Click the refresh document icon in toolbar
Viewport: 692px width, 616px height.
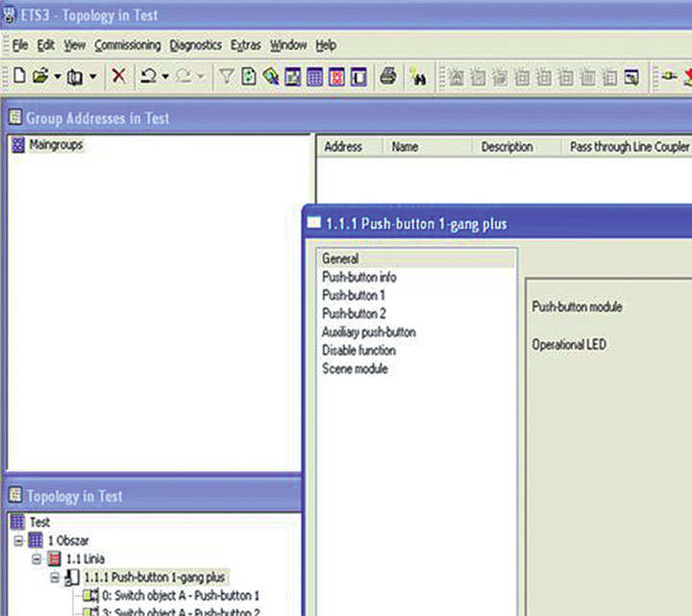(249, 77)
